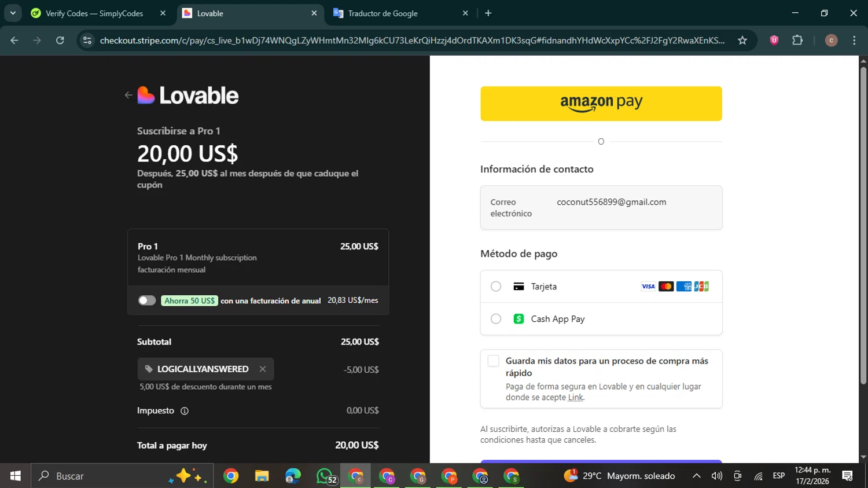868x488 pixels.
Task: Open a new browser tab
Action: (488, 13)
